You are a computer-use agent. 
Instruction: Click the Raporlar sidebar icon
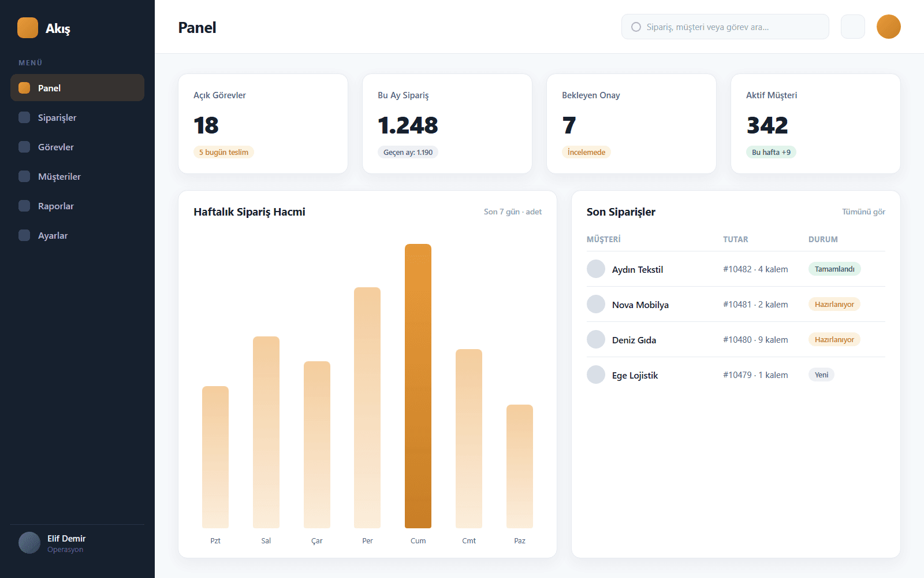pyautogui.click(x=24, y=206)
